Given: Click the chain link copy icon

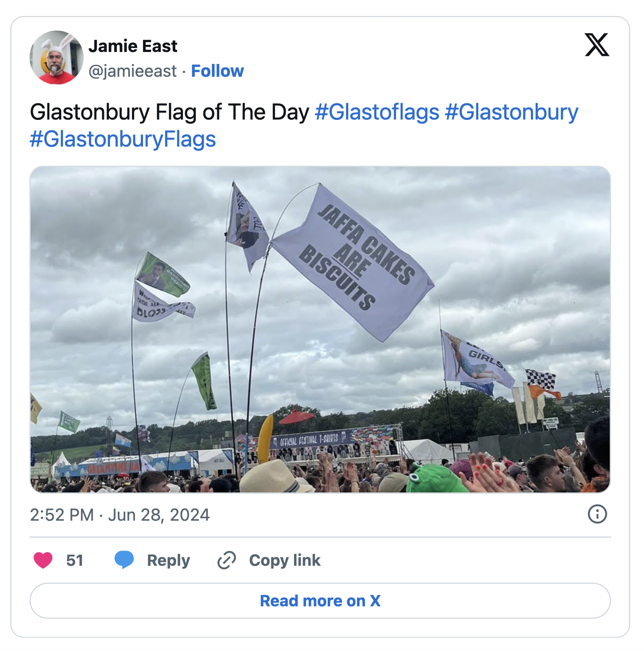Looking at the screenshot, I should [227, 560].
